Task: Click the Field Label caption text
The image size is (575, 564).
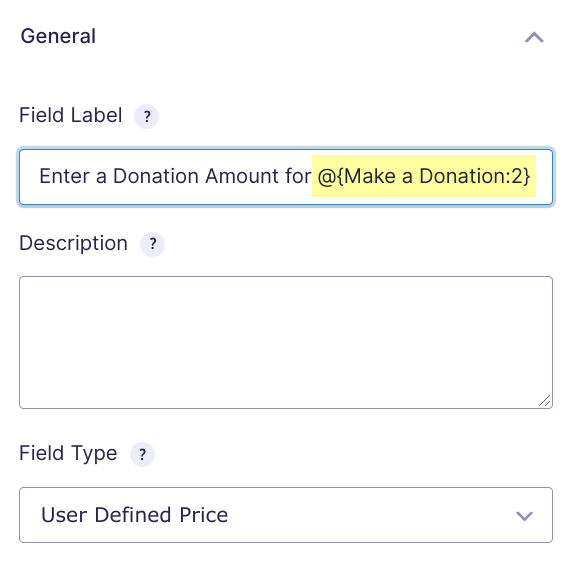Action: coord(70,115)
